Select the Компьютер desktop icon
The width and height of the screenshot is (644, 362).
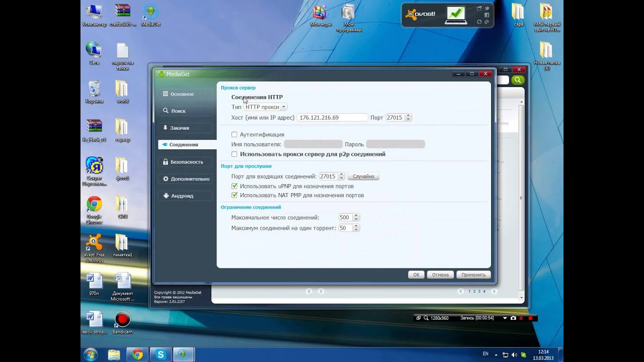(x=94, y=15)
